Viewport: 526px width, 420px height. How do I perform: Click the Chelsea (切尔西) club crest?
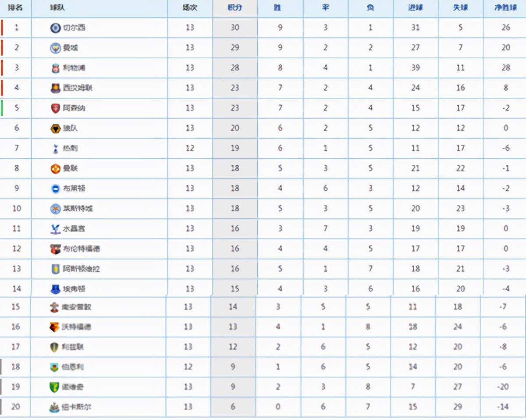55,28
